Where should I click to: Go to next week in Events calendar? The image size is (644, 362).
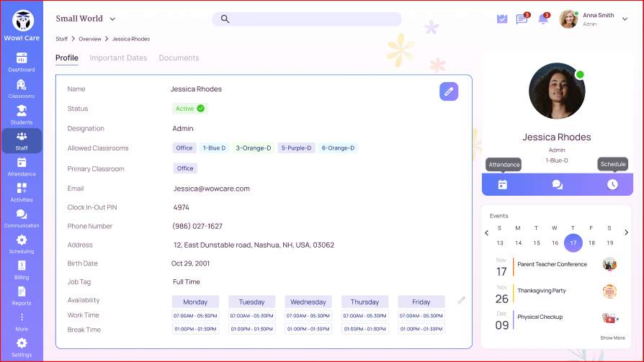[x=626, y=232]
